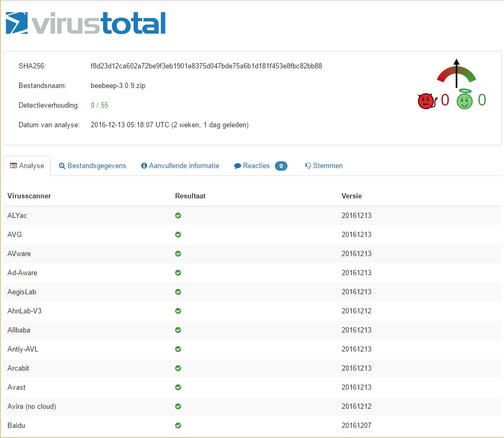Click the green check icon for AhnLab-V3
Screen dimensions: 504x438
point(178,311)
